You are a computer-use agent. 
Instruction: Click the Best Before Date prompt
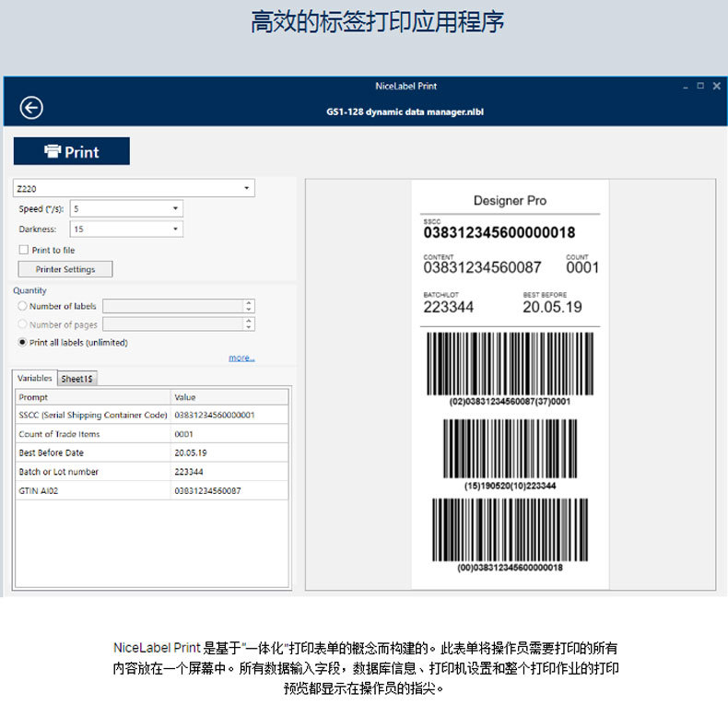coord(51,452)
